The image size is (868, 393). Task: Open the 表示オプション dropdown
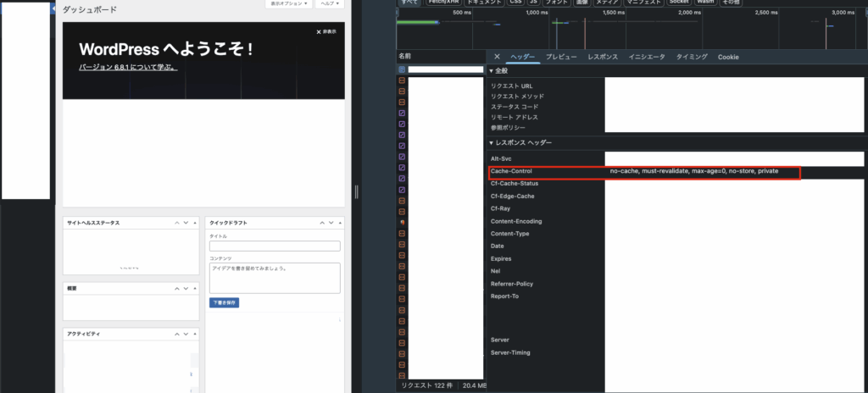click(288, 4)
